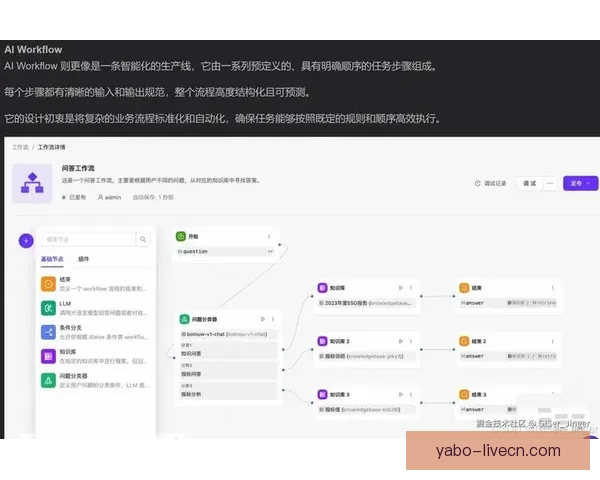
Task: Click the purple plus add-node button
Action: tap(26, 241)
